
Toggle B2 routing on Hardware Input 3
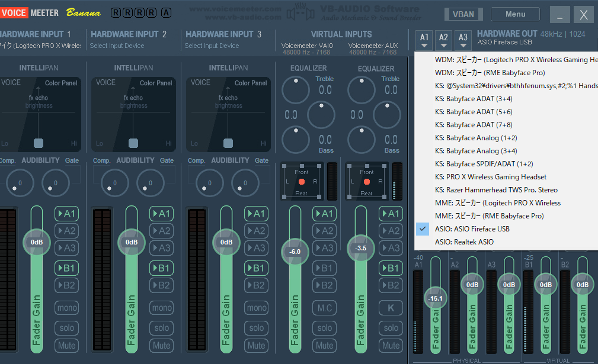click(x=256, y=285)
